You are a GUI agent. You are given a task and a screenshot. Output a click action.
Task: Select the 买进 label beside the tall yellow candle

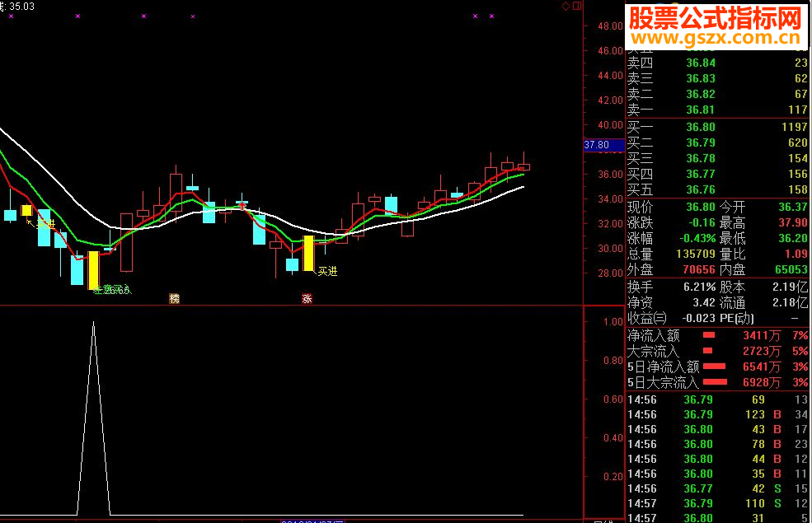[327, 271]
